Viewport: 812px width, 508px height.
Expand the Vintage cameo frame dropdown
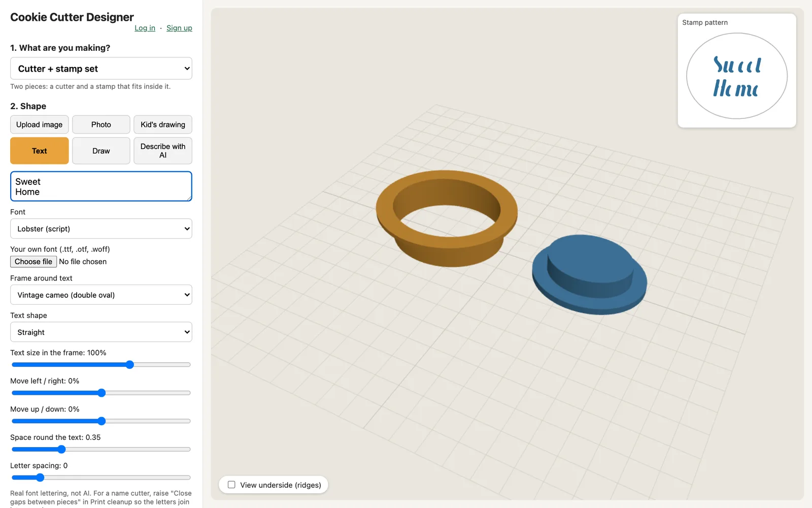pyautogui.click(x=101, y=295)
